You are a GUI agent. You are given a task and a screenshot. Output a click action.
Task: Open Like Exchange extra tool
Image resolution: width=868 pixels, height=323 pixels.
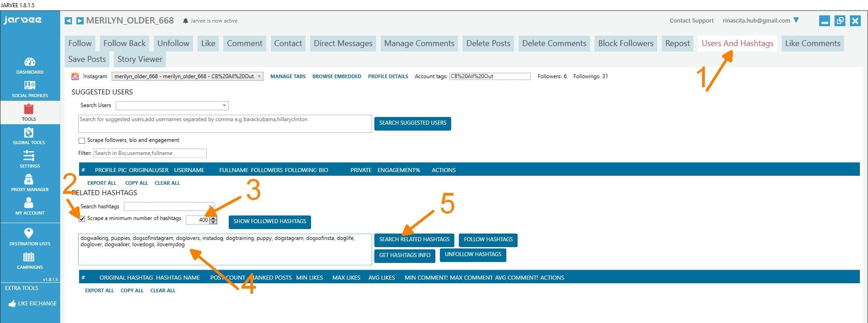pos(33,304)
